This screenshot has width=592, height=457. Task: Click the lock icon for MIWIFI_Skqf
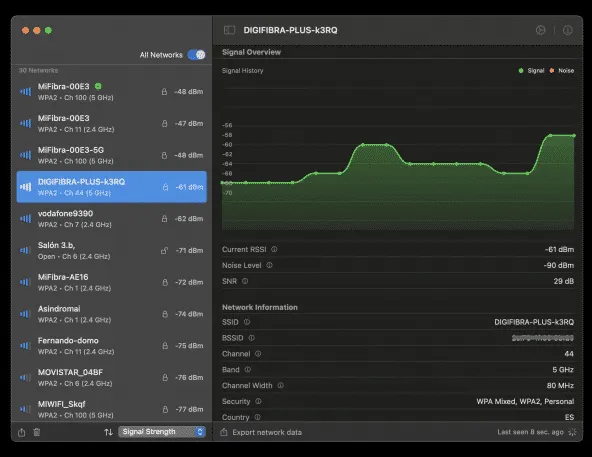tap(165, 409)
